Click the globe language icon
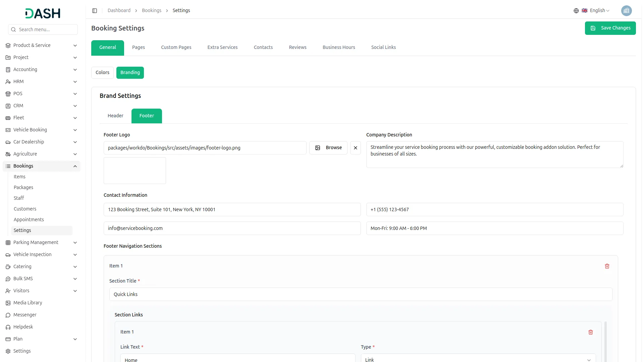 [576, 11]
